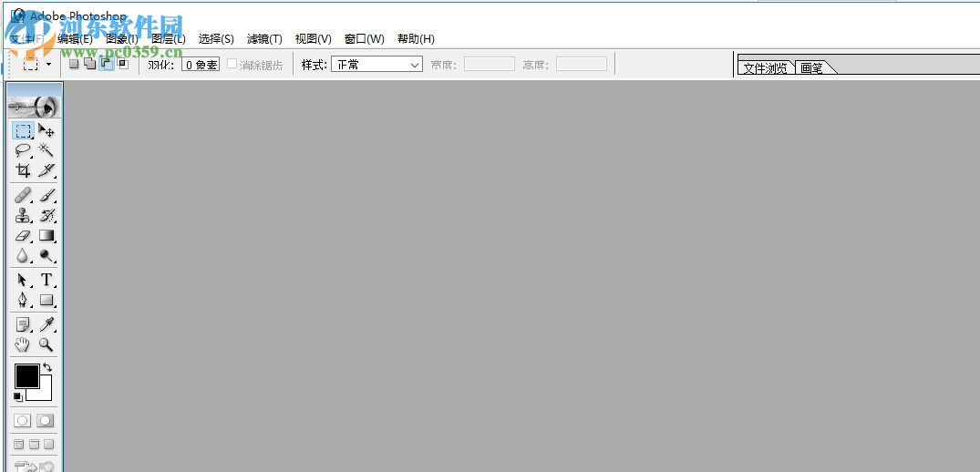The height and width of the screenshot is (472, 980).
Task: Open the 图象(I) menu
Action: tap(122, 38)
